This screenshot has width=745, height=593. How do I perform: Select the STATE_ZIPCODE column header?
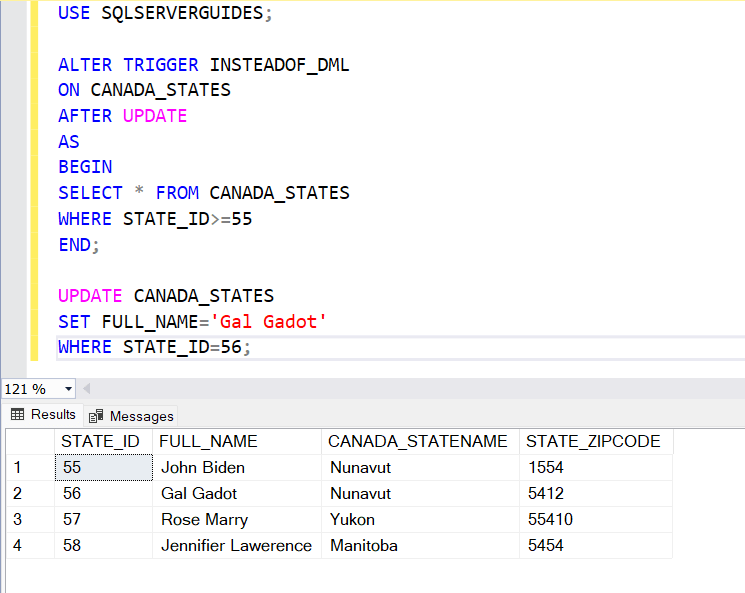(596, 441)
